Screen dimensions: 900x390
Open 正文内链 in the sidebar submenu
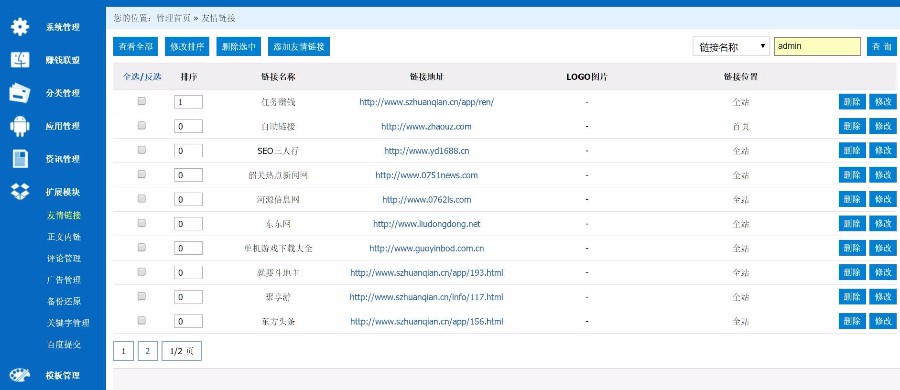(64, 237)
